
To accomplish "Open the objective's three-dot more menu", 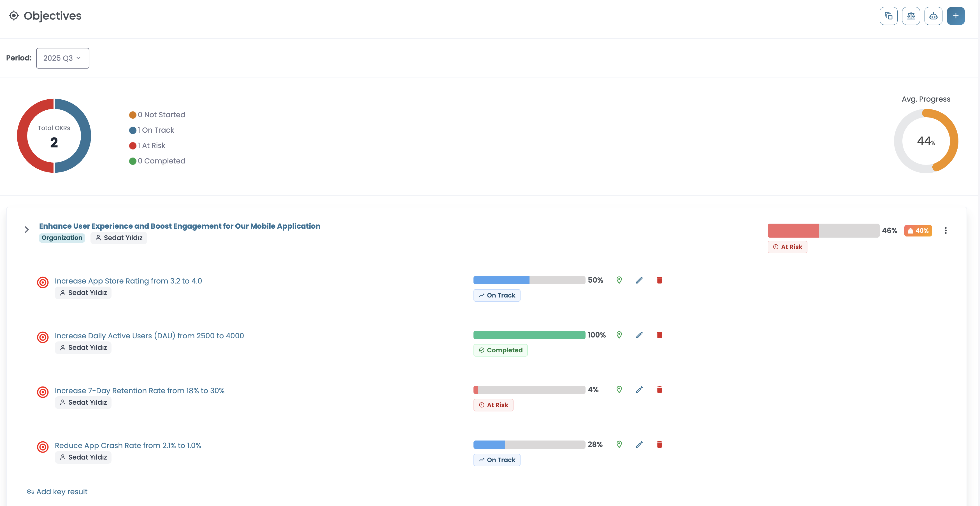I will coord(945,230).
